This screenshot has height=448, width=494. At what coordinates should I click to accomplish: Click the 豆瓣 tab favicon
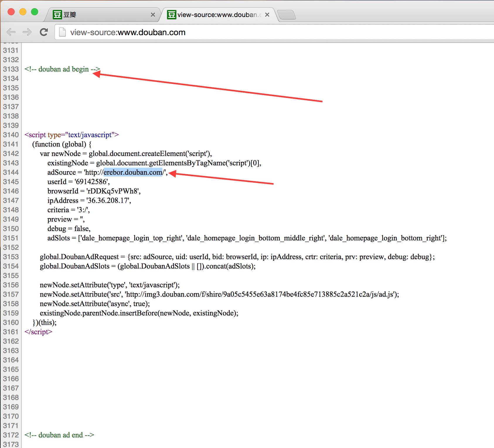[x=57, y=15]
